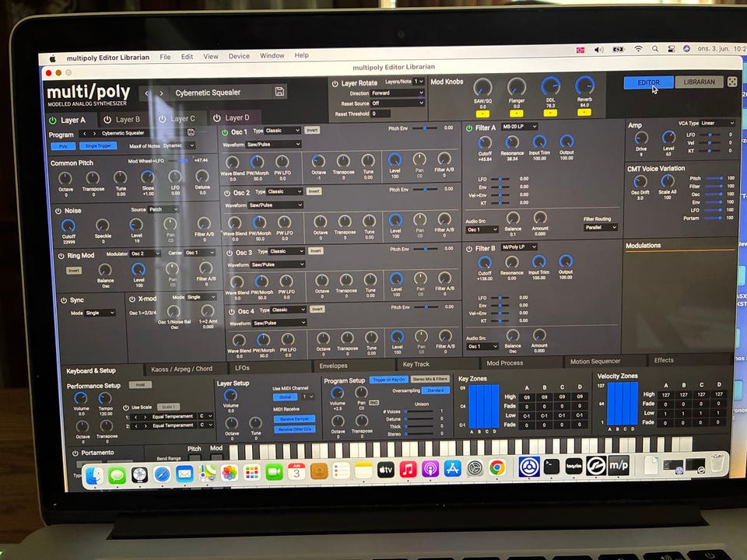747x560 pixels.
Task: Click the Reset Threshold value field
Action: (x=381, y=114)
